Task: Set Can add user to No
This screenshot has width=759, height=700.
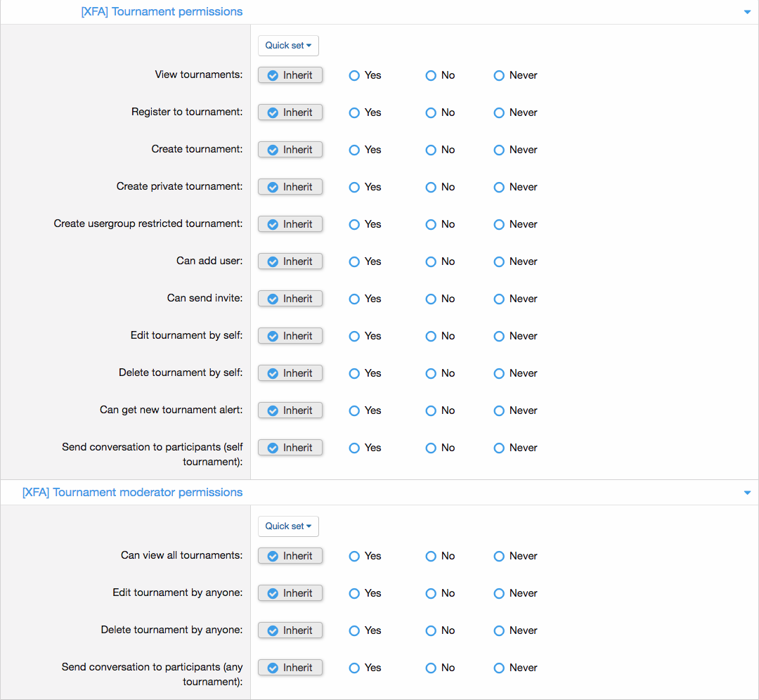Action: [x=431, y=261]
